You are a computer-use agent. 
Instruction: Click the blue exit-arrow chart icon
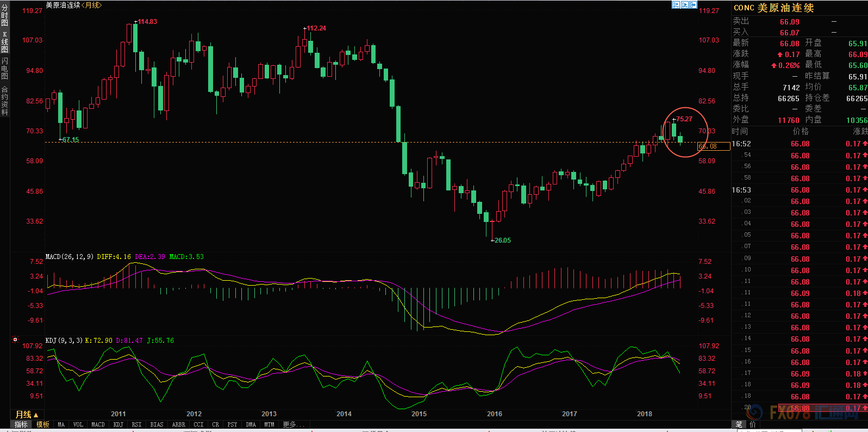(693, 5)
